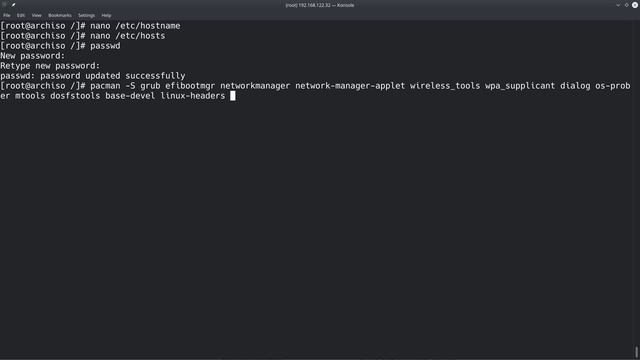Click the 'passwd' command line
Screen dimensions: 640x360
(60, 46)
